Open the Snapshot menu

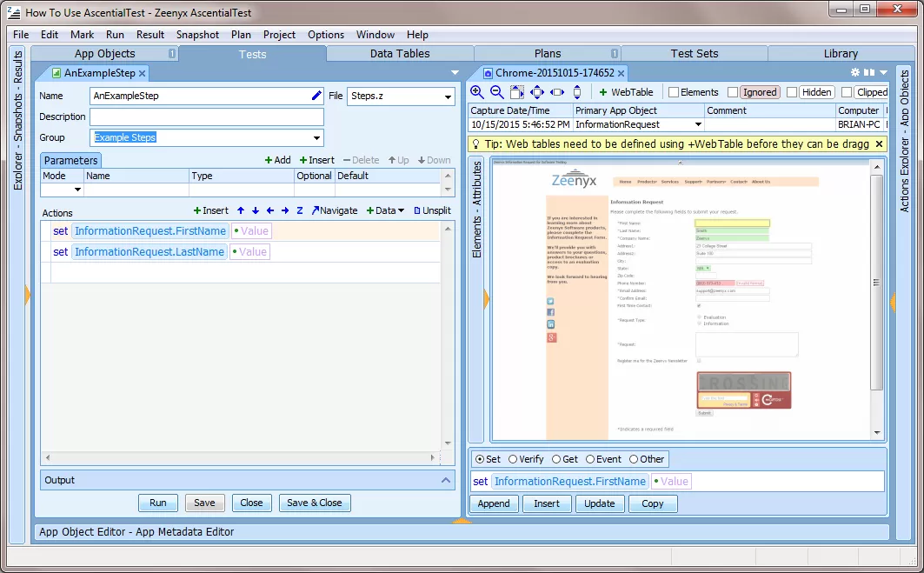[197, 35]
